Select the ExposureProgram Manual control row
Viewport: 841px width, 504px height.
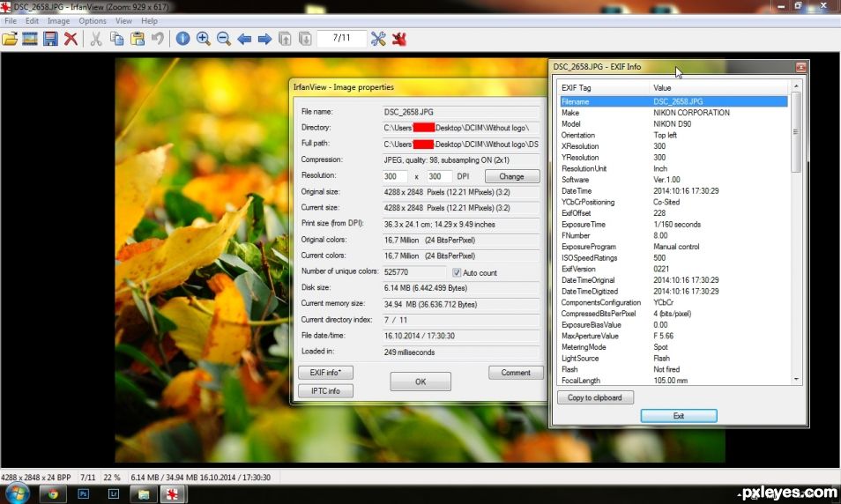pyautogui.click(x=674, y=247)
